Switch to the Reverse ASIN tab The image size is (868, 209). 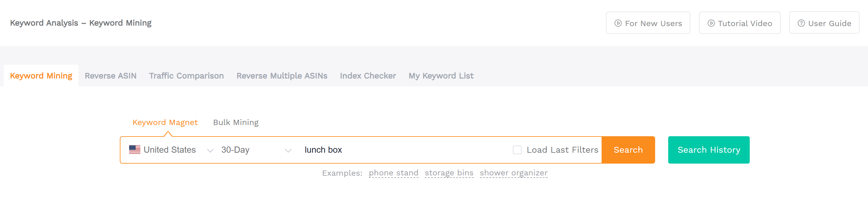pyautogui.click(x=110, y=76)
